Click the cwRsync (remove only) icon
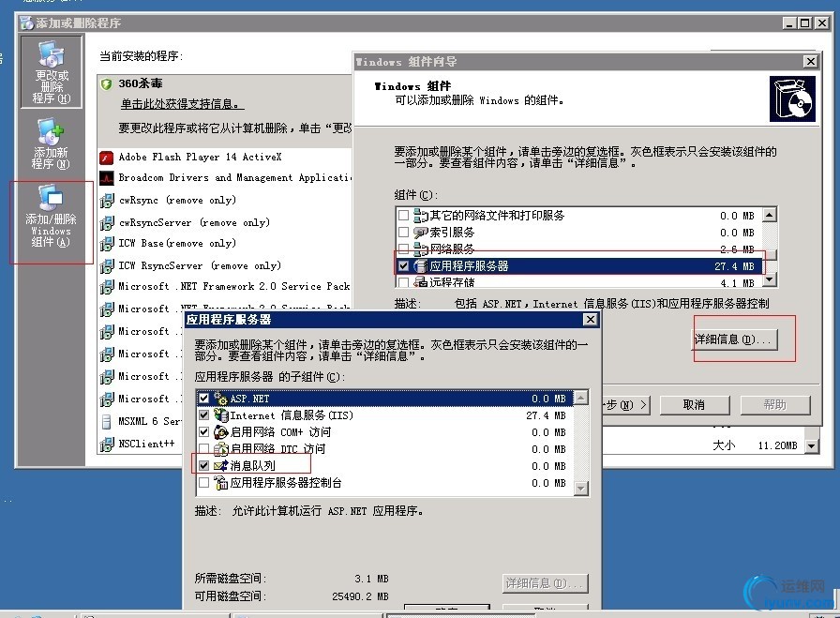 point(107,201)
